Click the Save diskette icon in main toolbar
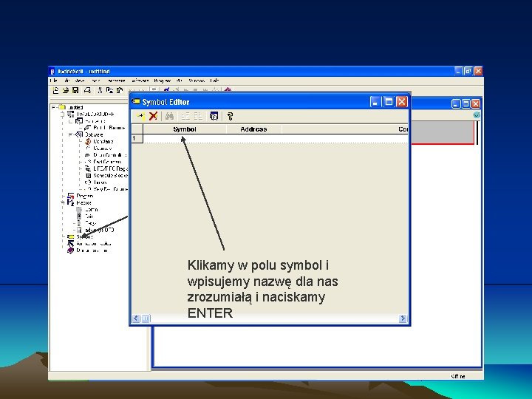 (x=75, y=90)
